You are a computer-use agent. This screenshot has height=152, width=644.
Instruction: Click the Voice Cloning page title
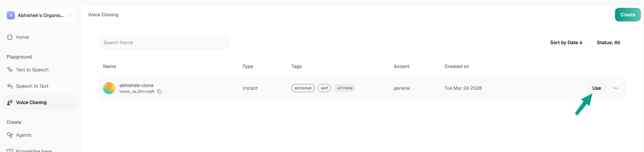click(103, 15)
